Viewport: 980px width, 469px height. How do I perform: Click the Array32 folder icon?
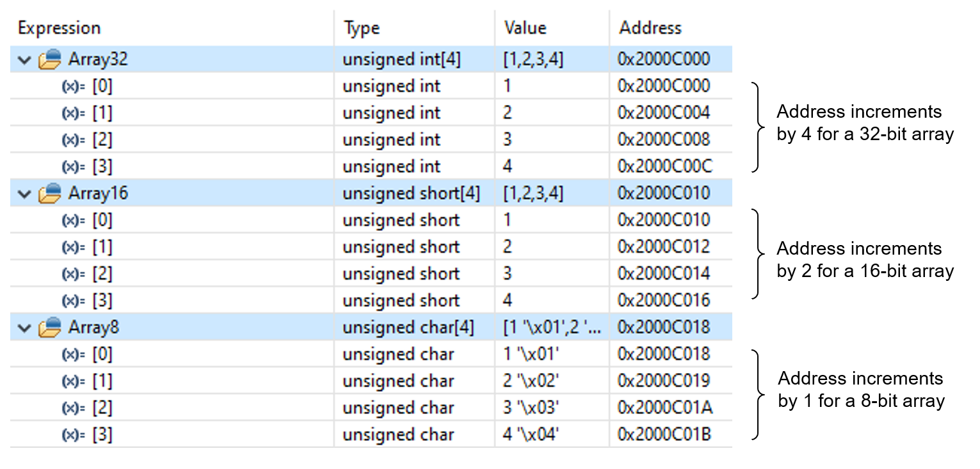click(50, 60)
